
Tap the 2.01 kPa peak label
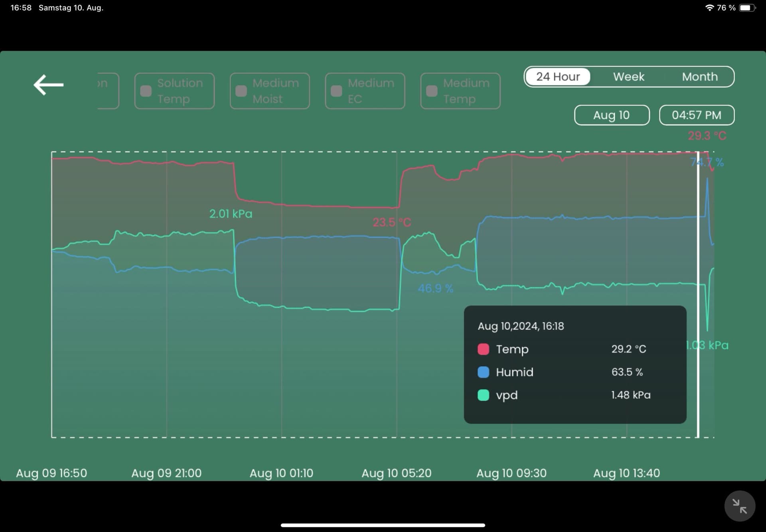tap(231, 214)
